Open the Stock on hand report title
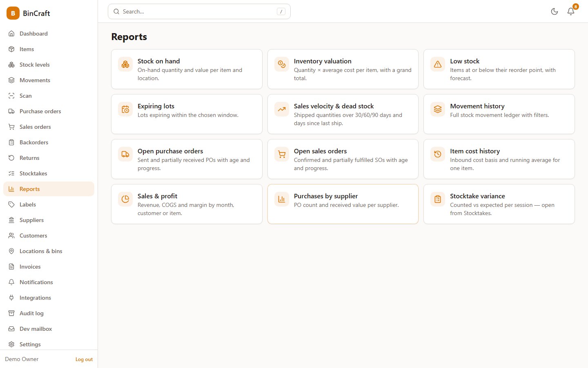The image size is (588, 368). click(158, 61)
